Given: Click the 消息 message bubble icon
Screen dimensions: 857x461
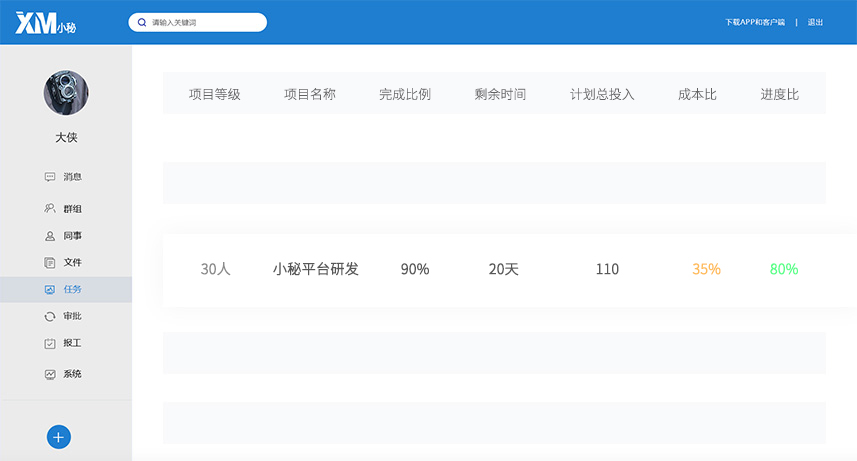Looking at the screenshot, I should (x=50, y=177).
